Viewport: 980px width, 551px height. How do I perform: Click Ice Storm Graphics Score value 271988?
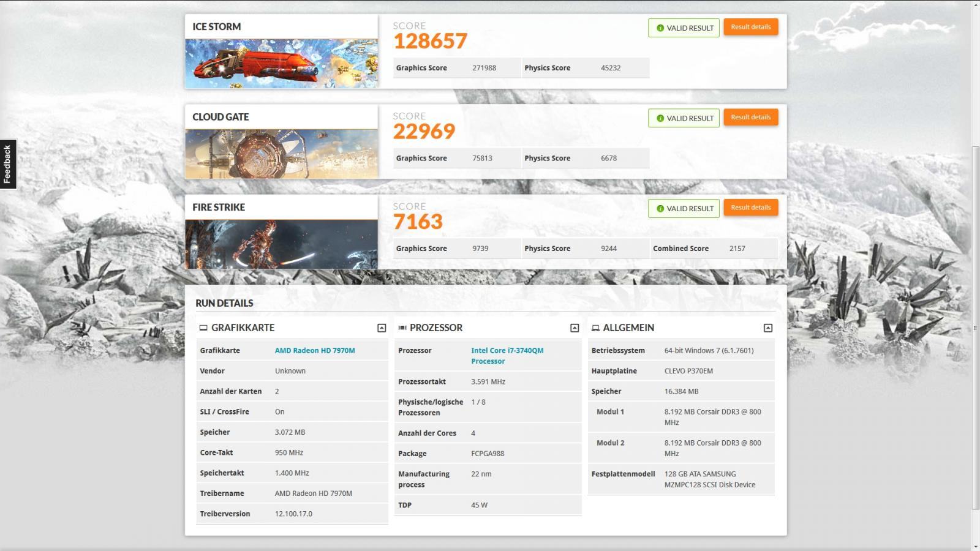tap(484, 68)
